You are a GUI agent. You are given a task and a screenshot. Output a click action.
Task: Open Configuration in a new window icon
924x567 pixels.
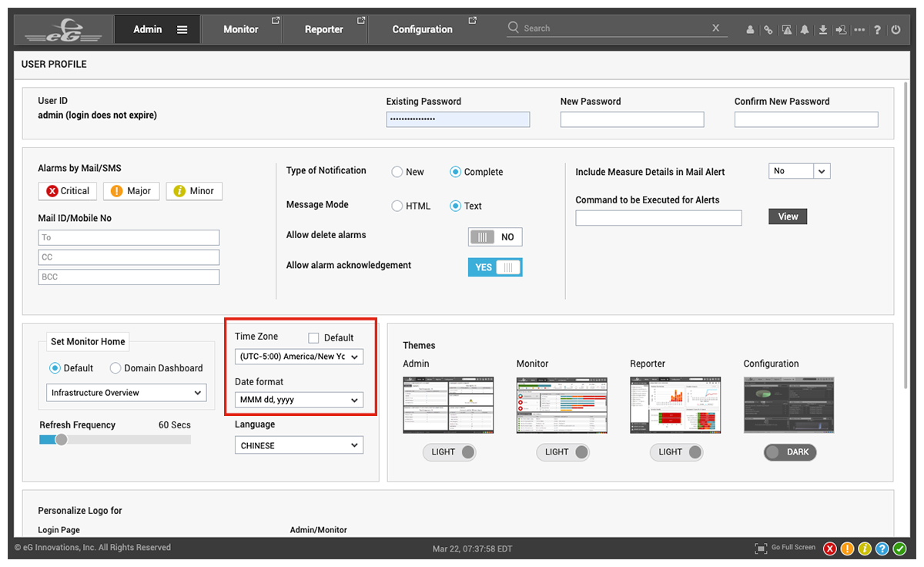[x=473, y=21]
